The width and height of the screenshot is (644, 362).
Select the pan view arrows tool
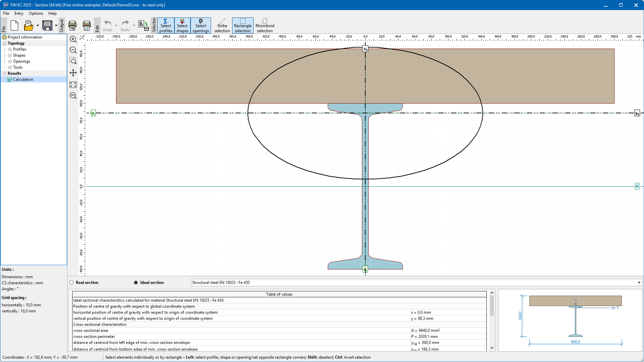click(73, 73)
